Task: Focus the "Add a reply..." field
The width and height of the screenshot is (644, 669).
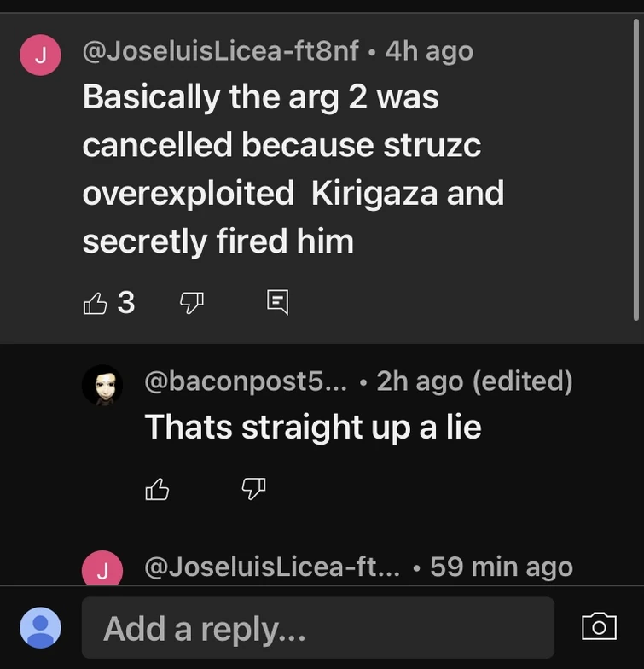Action: click(317, 628)
